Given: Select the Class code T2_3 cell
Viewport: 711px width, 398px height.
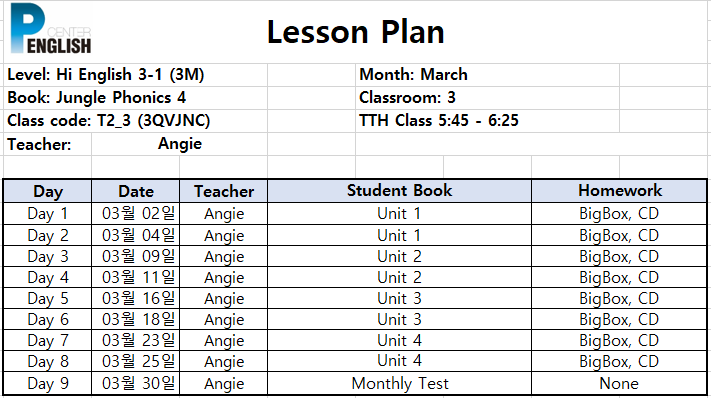Looking at the screenshot, I should 136,121.
